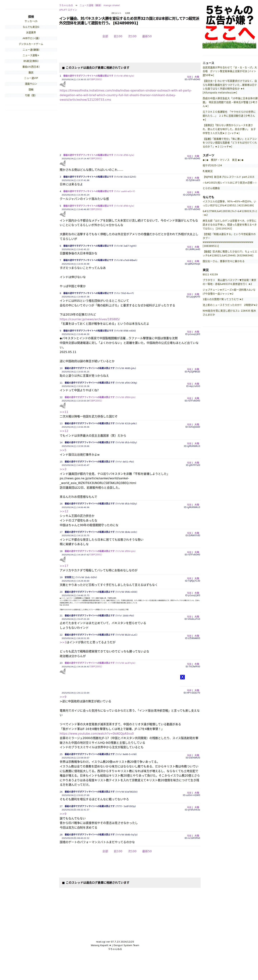The image size is (258, 980).
Task: Select 最新50 in the top thread navigation
Action: [147, 37]
